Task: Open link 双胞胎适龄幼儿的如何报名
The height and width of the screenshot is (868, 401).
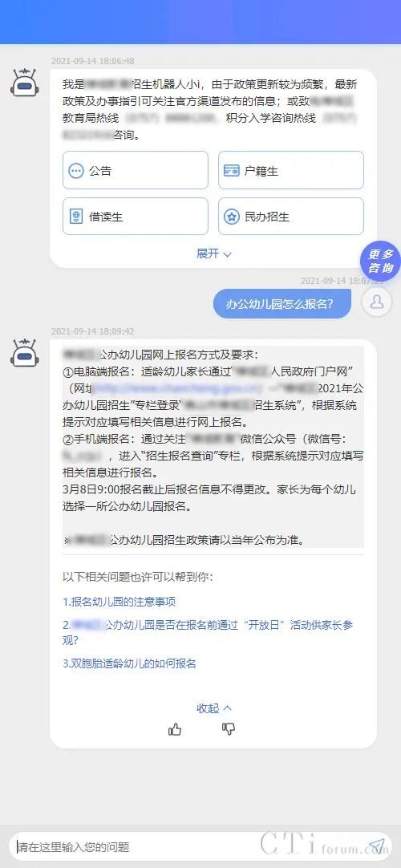Action: click(129, 663)
